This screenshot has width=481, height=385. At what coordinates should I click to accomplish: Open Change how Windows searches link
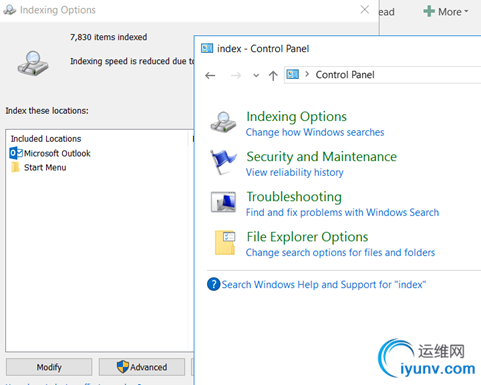coord(315,132)
